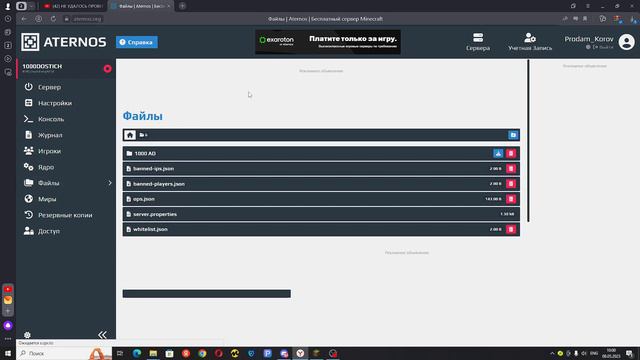The image size is (640, 360).
Task: Open a new browser tab
Action: [182, 6]
